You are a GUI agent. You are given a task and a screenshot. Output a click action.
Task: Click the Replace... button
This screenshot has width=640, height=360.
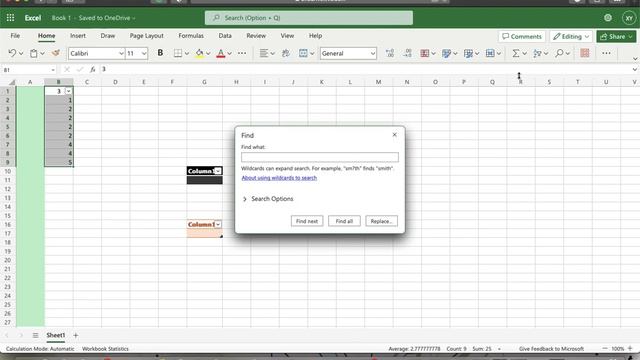tap(381, 221)
